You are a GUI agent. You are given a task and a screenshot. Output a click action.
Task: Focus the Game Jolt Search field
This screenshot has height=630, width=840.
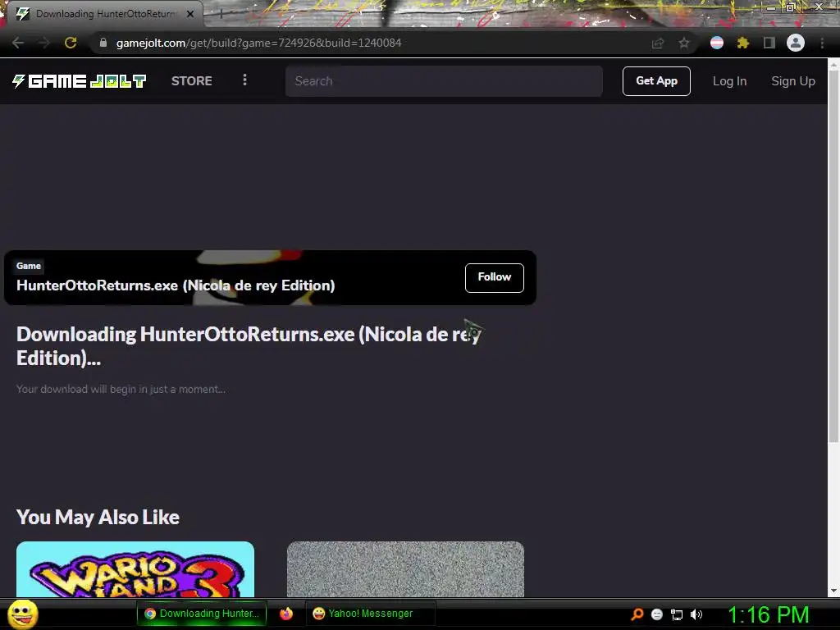point(444,81)
